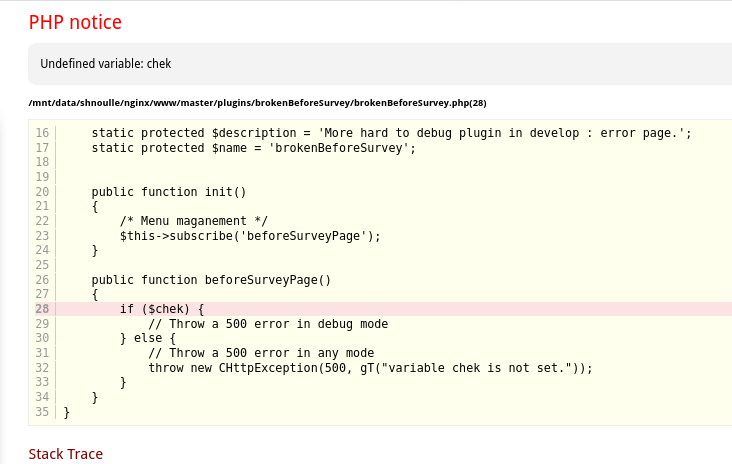Click 'public function beforeSurveyPage()' line
Viewport: 732px width, 464px height.
tap(210, 280)
